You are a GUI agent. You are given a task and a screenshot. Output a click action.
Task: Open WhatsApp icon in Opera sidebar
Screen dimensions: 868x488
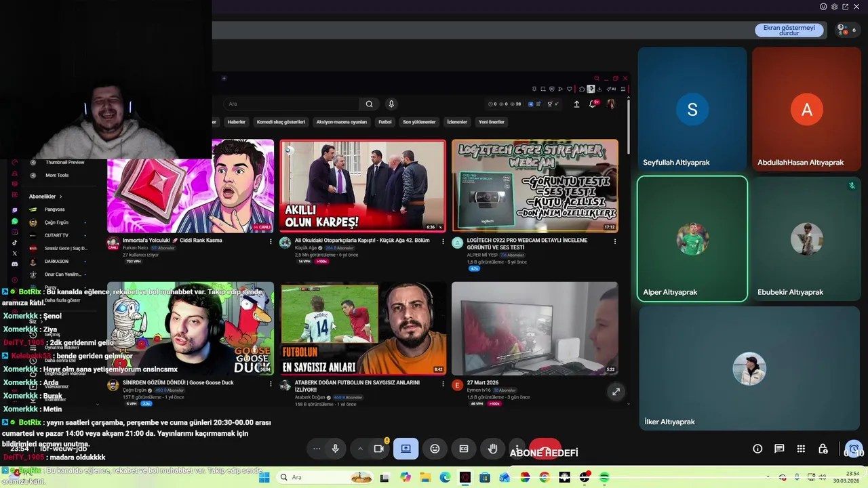[x=15, y=222]
